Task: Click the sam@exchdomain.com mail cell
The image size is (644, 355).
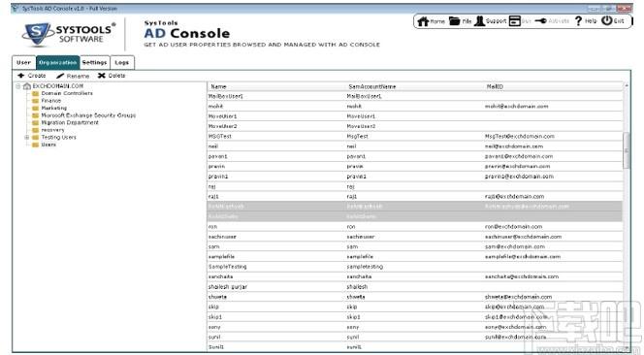Action: point(515,246)
